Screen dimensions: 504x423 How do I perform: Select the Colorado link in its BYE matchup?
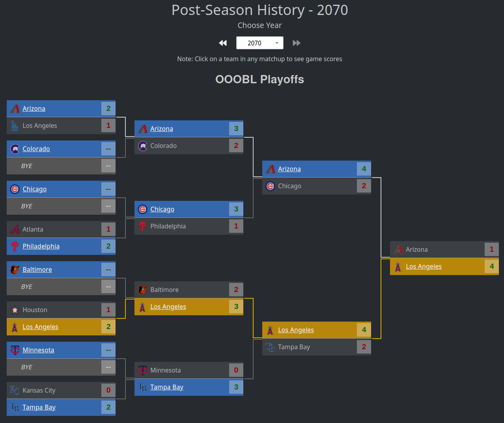coord(36,149)
